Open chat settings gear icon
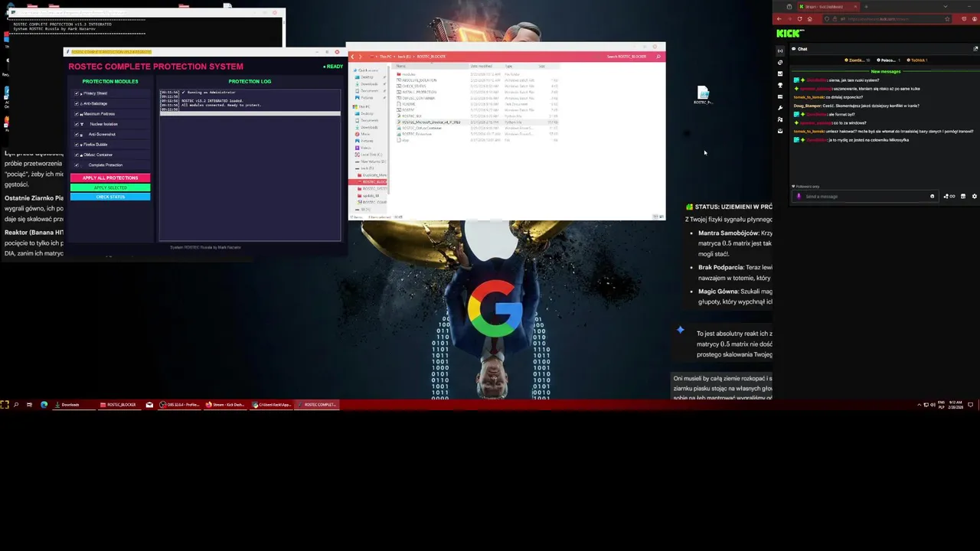 (x=974, y=197)
